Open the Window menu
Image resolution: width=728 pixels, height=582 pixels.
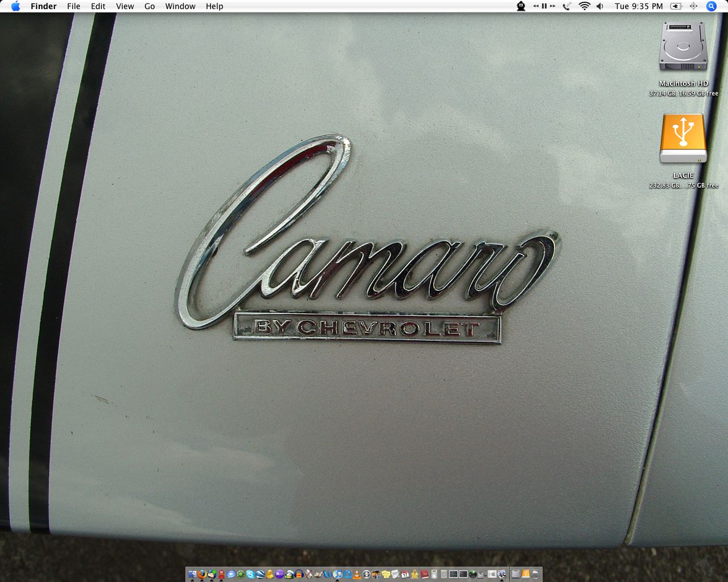coord(180,6)
